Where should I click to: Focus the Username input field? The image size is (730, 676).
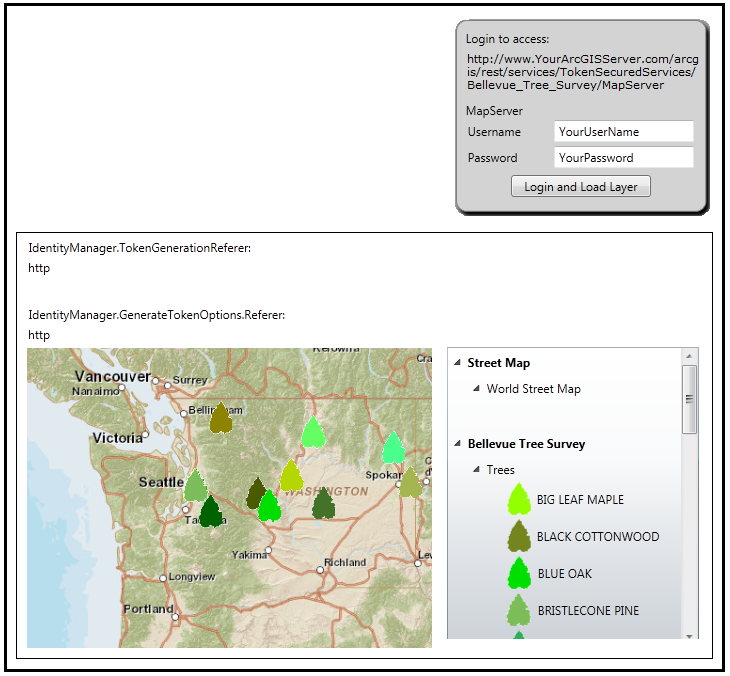tap(623, 132)
